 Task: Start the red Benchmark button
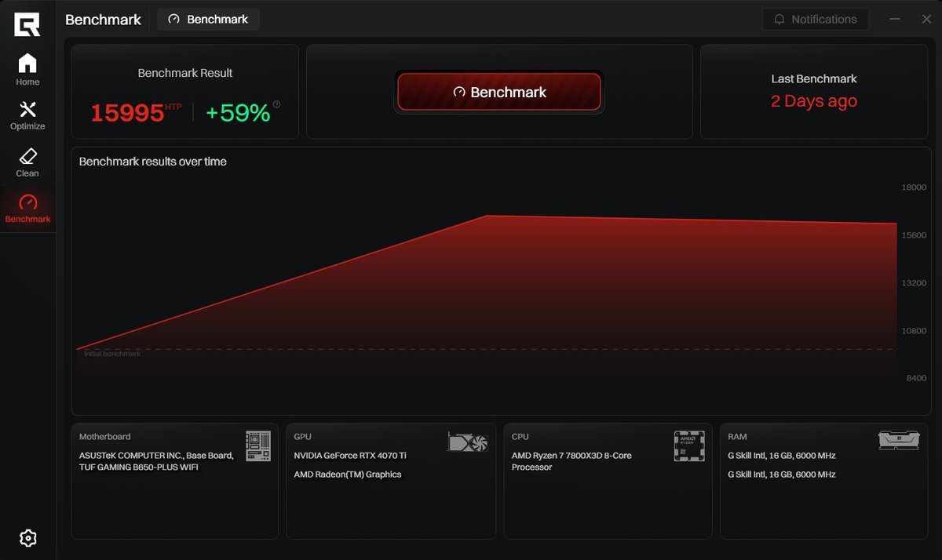click(x=499, y=92)
